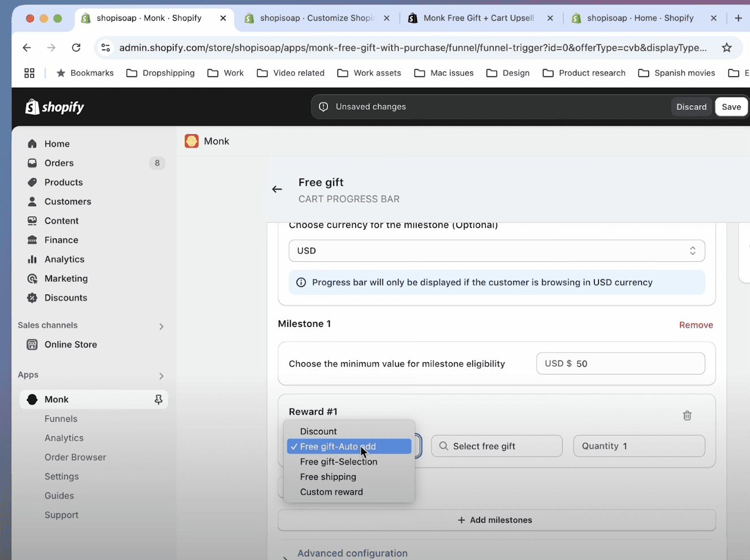Open the Video related bookmarks folder

point(291,73)
